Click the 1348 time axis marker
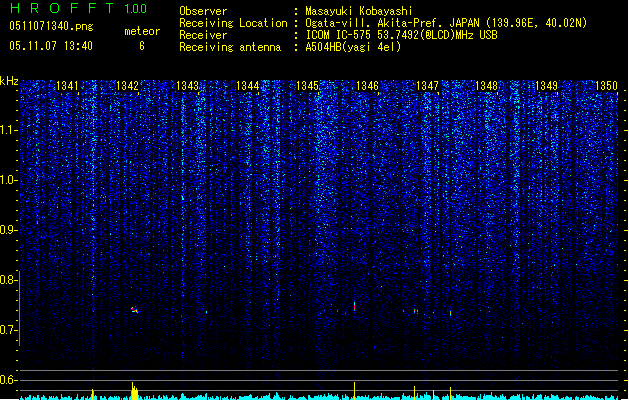The height and width of the screenshot is (400, 629). click(x=487, y=86)
